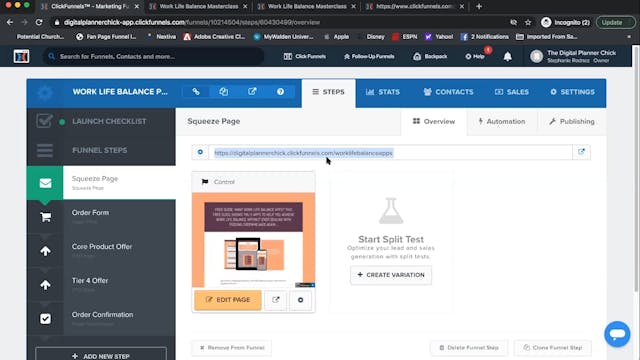
Task: Click the page vertical scrollbar
Action: click(636, 169)
